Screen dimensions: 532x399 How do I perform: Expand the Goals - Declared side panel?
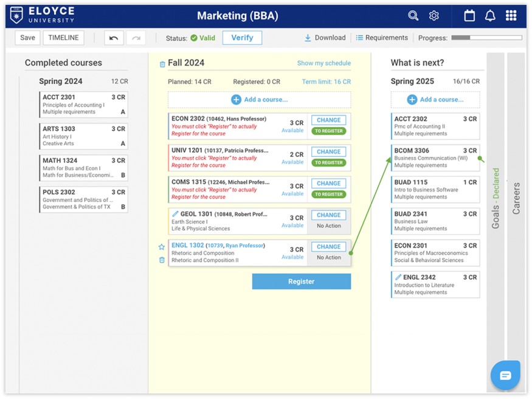coord(496,198)
